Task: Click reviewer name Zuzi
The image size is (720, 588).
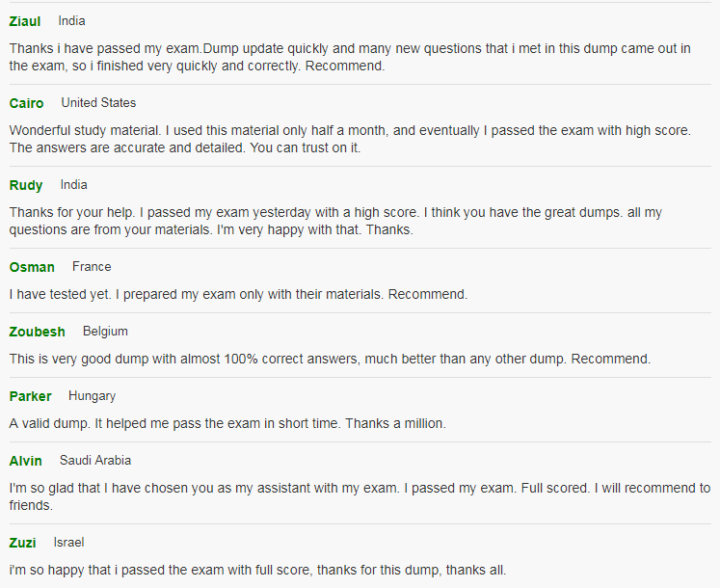Action: [x=22, y=543]
